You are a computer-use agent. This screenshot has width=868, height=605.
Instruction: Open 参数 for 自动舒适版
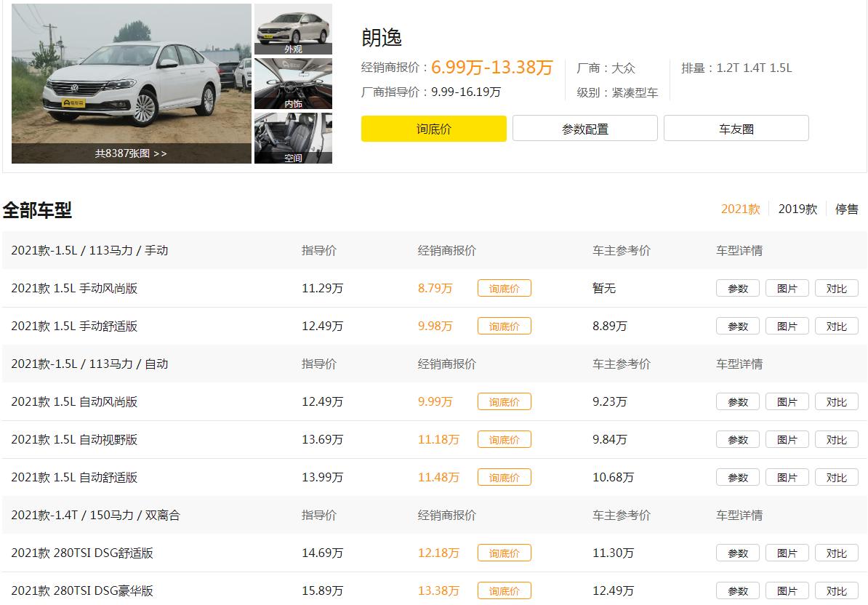point(737,477)
